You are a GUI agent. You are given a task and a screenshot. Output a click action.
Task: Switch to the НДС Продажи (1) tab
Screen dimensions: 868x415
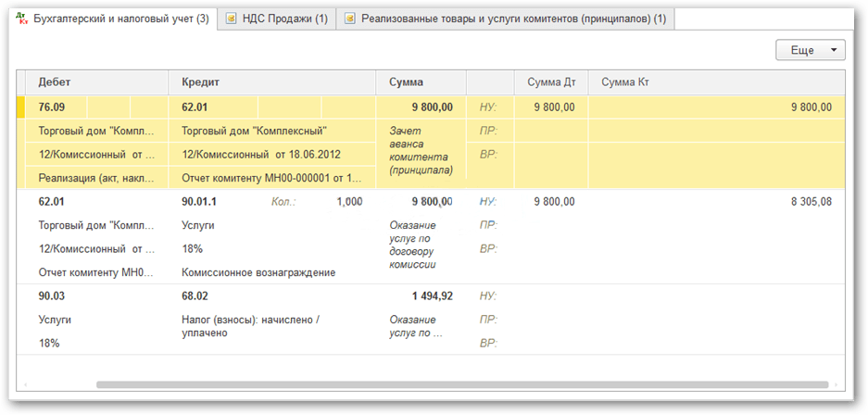[x=284, y=19]
